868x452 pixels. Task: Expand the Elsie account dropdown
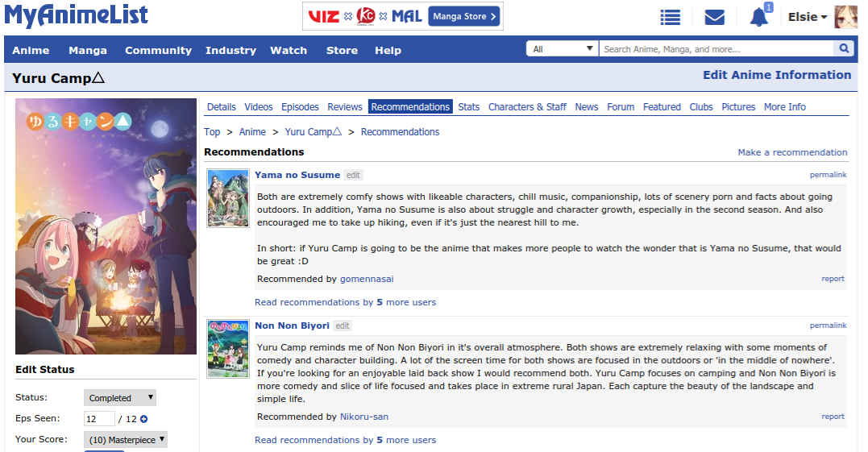[x=807, y=17]
